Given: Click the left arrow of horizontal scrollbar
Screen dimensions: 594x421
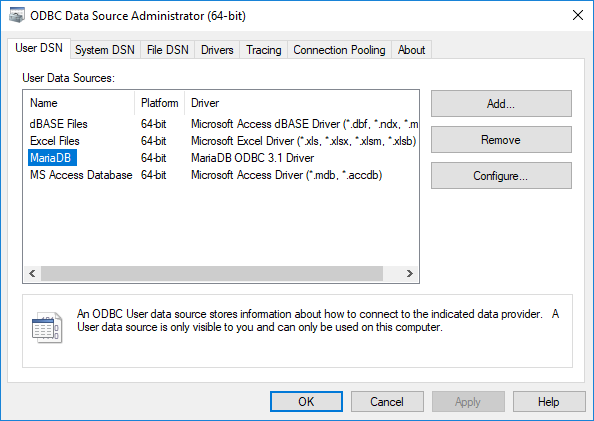Looking at the screenshot, I should point(32,273).
